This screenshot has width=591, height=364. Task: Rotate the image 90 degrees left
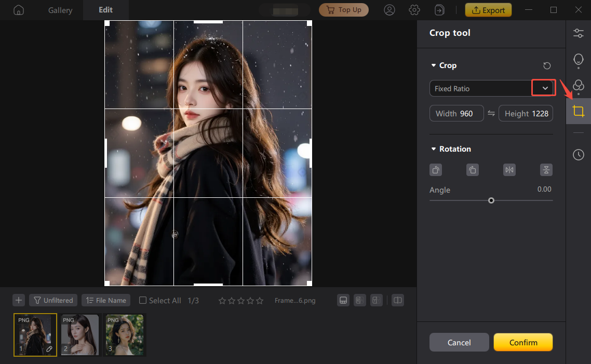pyautogui.click(x=435, y=170)
